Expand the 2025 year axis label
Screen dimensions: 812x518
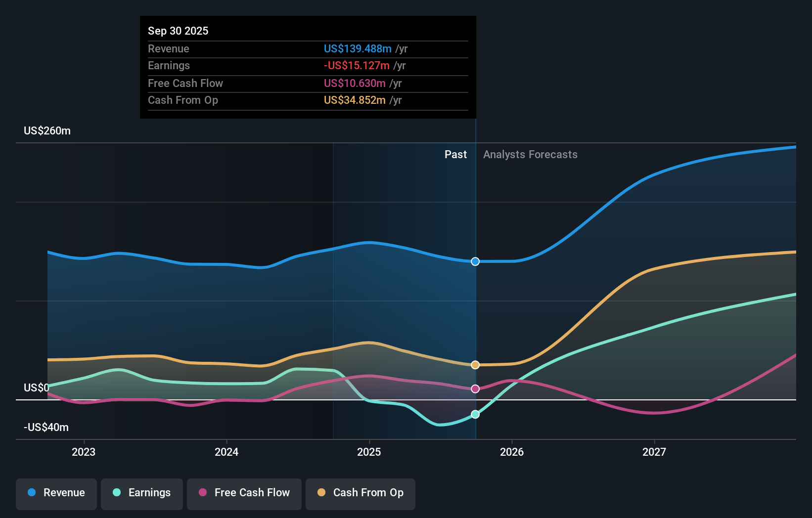tap(369, 452)
